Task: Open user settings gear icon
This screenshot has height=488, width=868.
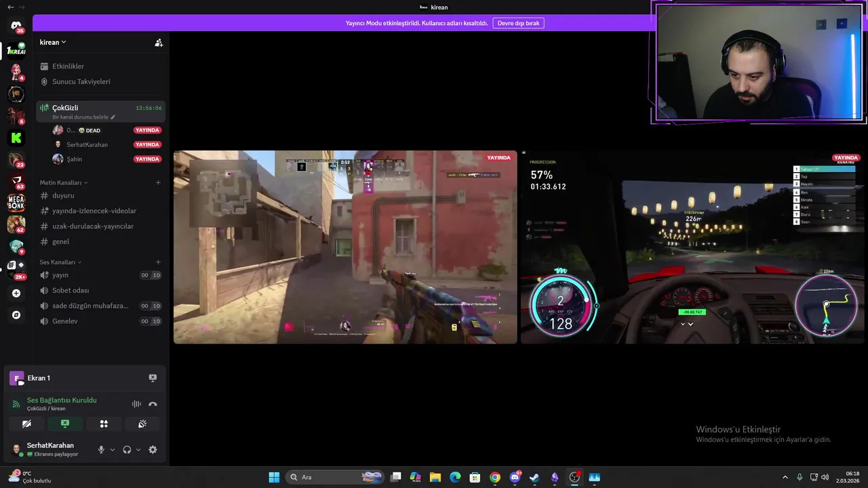Action: tap(153, 449)
